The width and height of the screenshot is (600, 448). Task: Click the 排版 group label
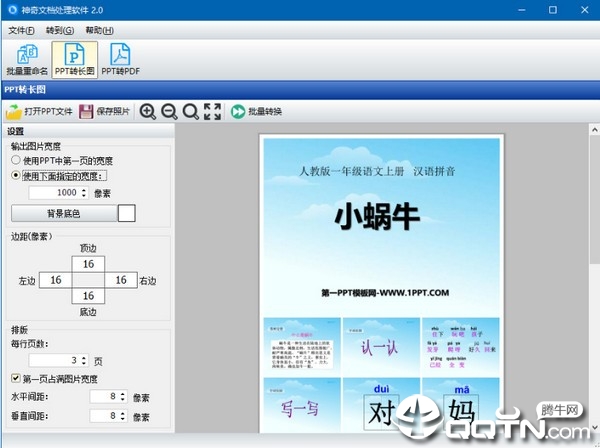(19, 330)
